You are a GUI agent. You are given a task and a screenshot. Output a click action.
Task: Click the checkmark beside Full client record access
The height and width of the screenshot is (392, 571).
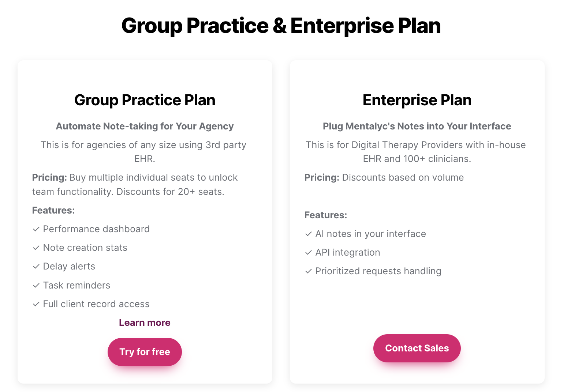(36, 304)
